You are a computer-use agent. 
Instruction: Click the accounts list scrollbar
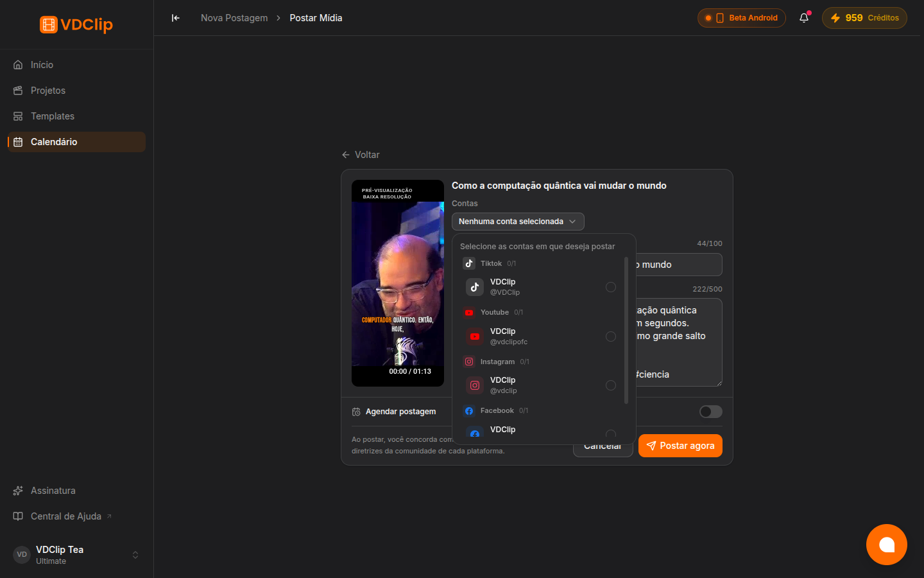(626, 331)
